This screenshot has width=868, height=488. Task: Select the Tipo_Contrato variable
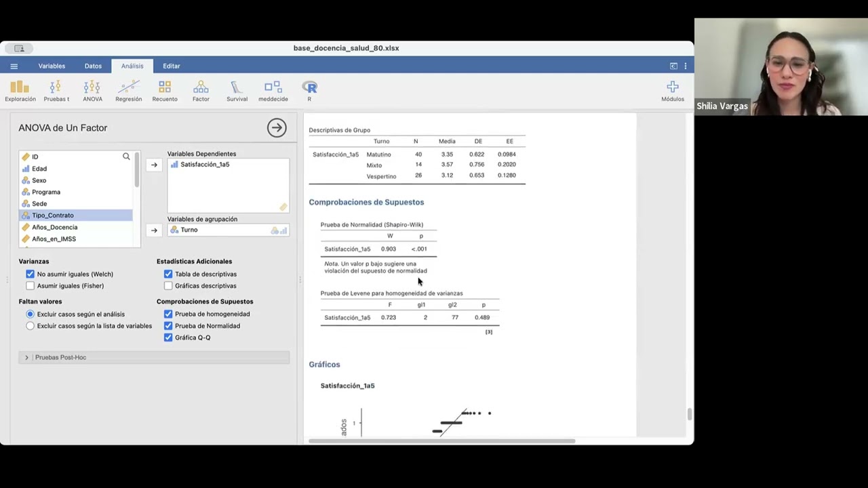coord(76,216)
